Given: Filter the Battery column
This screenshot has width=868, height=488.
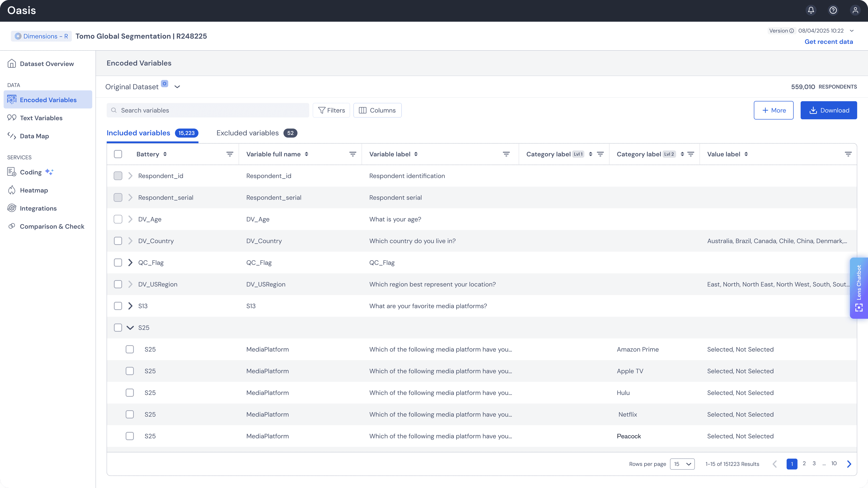Looking at the screenshot, I should 230,154.
